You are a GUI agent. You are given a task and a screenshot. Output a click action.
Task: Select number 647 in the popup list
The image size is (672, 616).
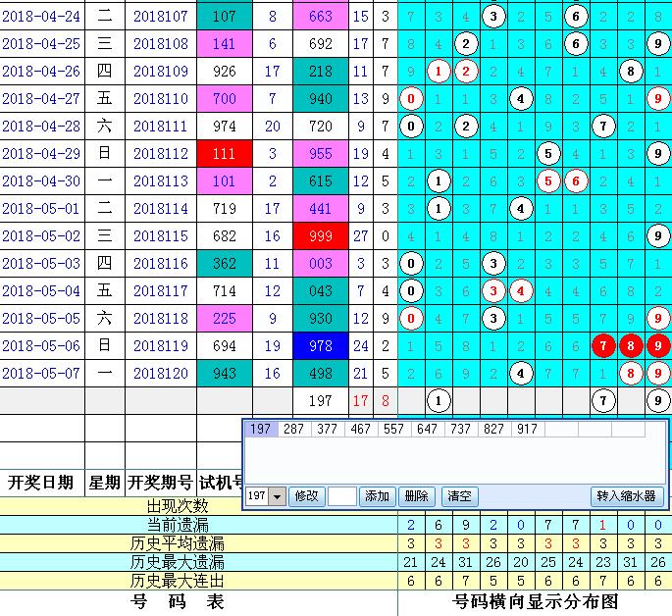coord(428,429)
